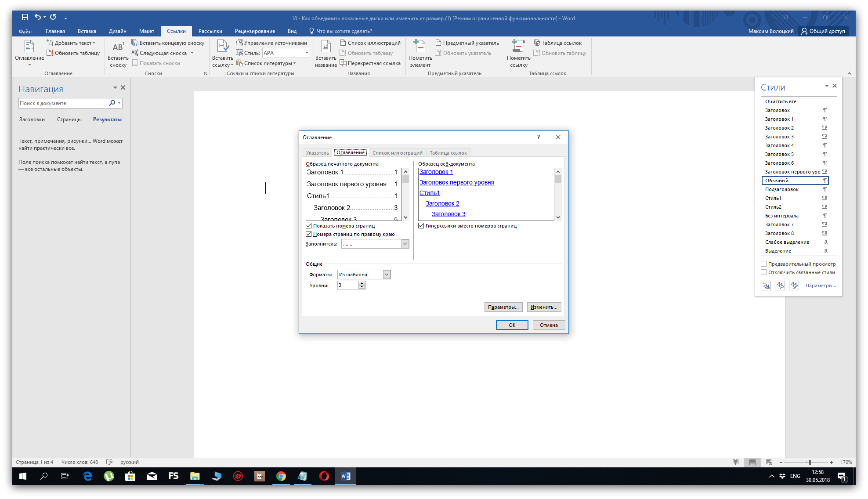
Task: Toggle 'Гиперссылки вместо номеров страниц' checkbox
Action: click(421, 226)
